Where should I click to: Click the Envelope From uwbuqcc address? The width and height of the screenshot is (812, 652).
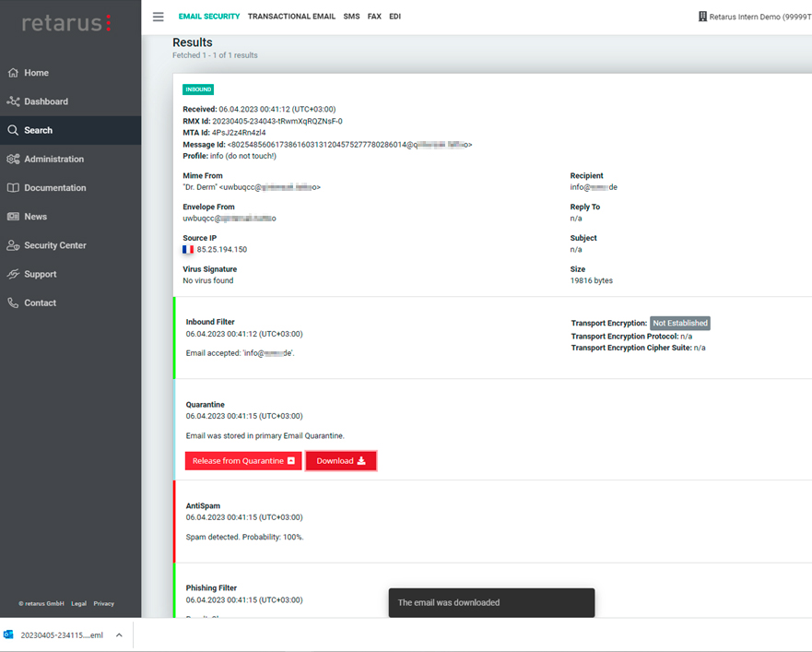point(229,219)
